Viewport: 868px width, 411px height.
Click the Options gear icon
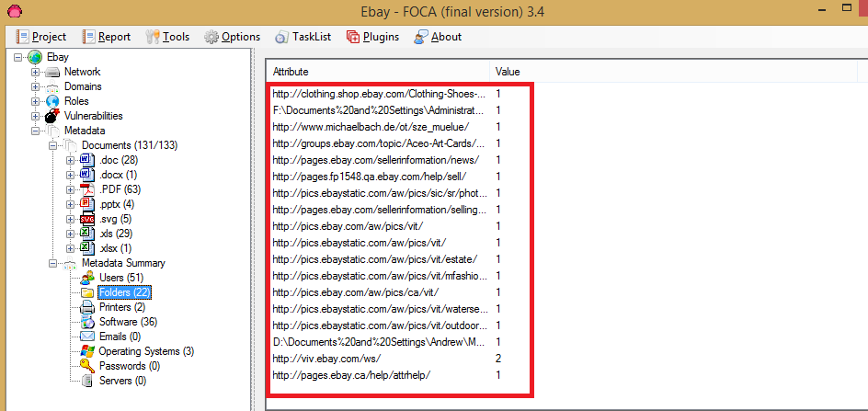(211, 37)
